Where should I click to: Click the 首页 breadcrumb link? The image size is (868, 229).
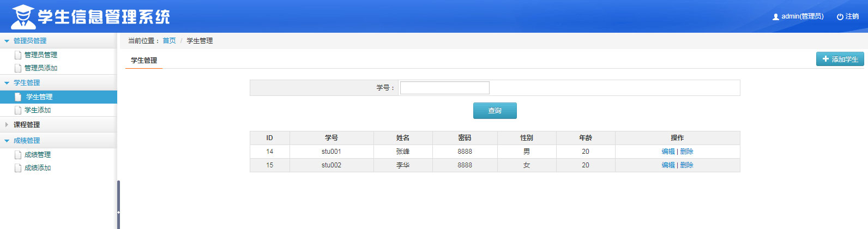169,41
